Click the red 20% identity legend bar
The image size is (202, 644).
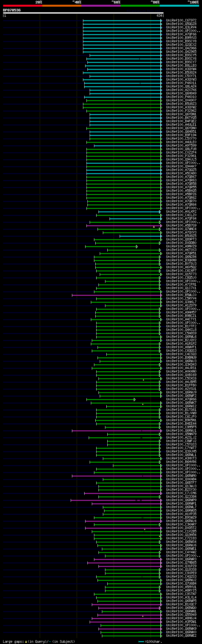coord(22,6)
